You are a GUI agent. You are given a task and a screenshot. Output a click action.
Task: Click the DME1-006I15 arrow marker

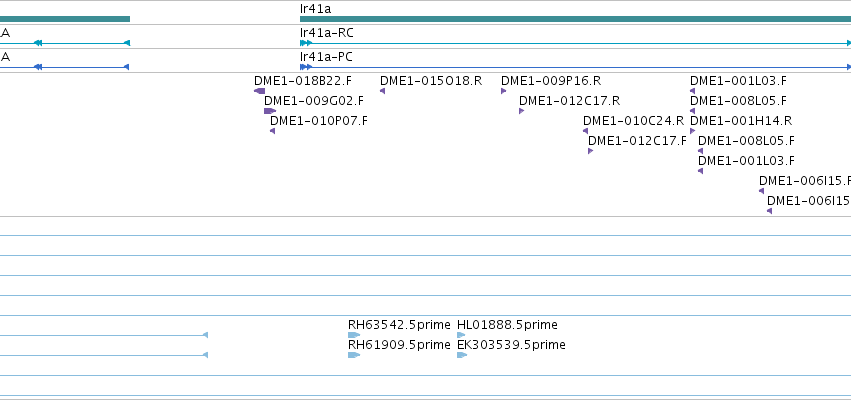click(770, 211)
